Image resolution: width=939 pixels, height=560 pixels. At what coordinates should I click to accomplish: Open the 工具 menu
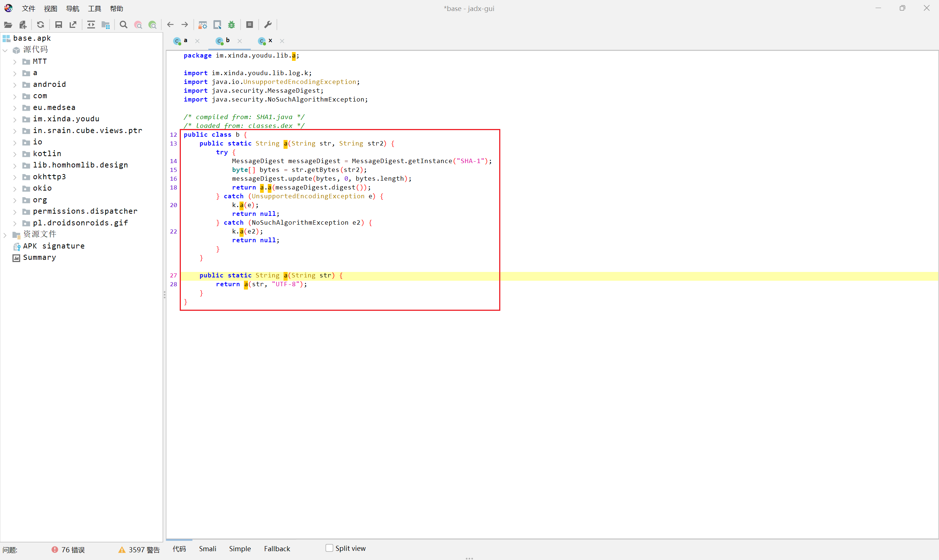(94, 8)
